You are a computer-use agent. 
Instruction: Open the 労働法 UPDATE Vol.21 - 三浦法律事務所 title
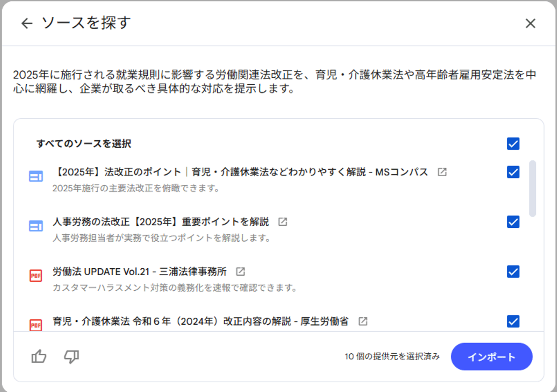pyautogui.click(x=140, y=271)
